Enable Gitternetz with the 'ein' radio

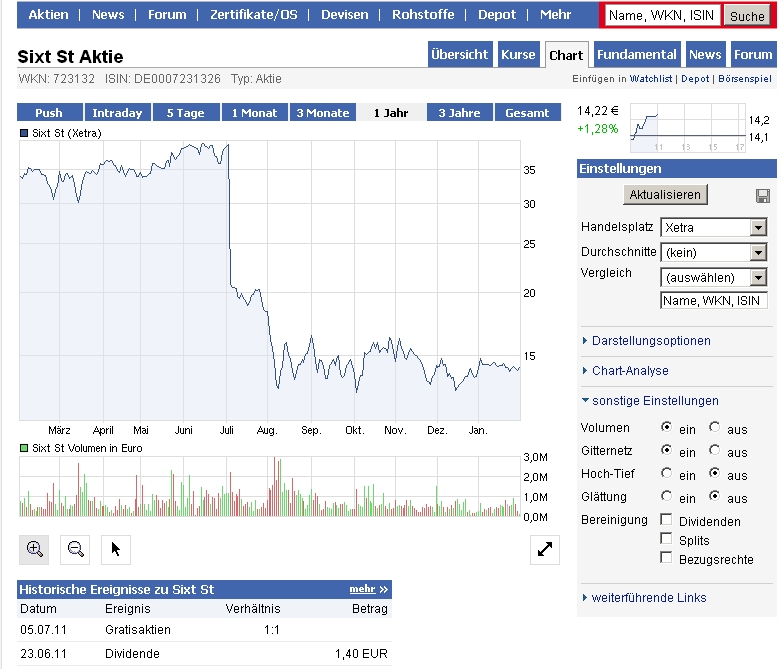pos(666,450)
